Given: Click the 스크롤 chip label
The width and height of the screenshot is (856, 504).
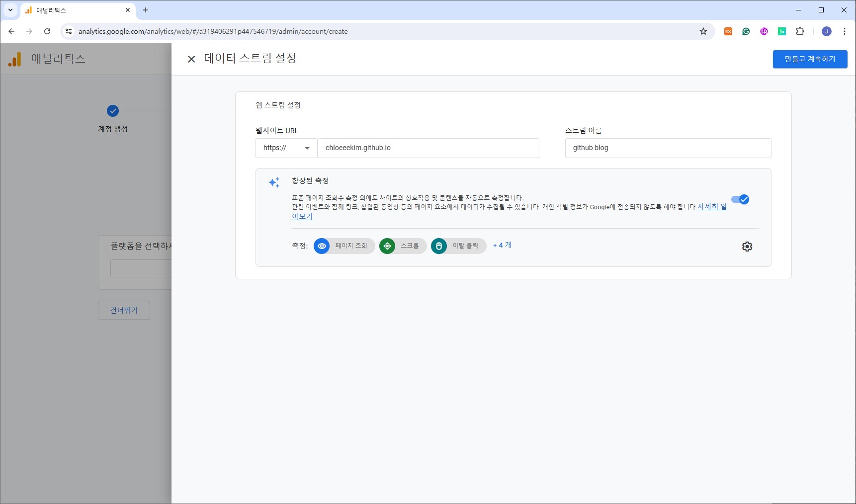Looking at the screenshot, I should point(410,246).
